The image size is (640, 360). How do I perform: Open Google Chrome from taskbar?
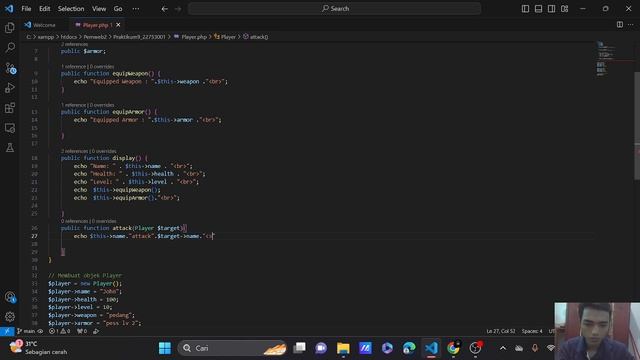click(453, 348)
